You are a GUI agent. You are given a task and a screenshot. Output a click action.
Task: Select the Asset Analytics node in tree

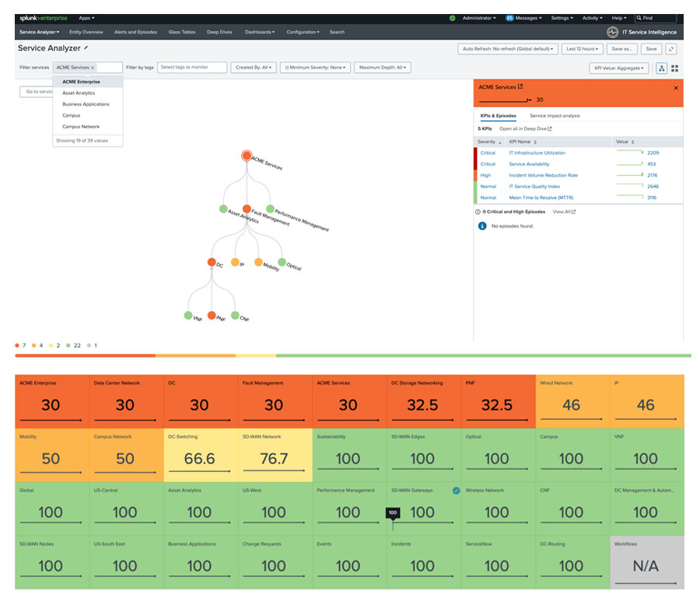(x=223, y=208)
